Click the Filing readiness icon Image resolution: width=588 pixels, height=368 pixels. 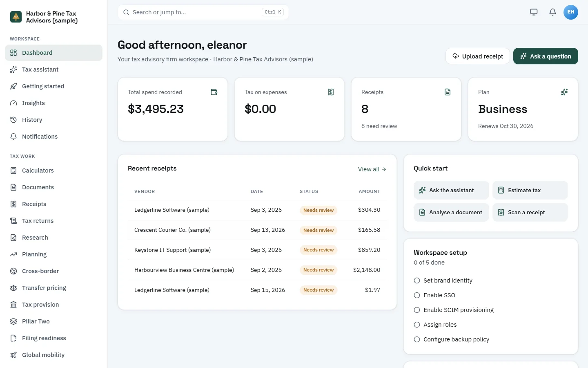[13, 338]
